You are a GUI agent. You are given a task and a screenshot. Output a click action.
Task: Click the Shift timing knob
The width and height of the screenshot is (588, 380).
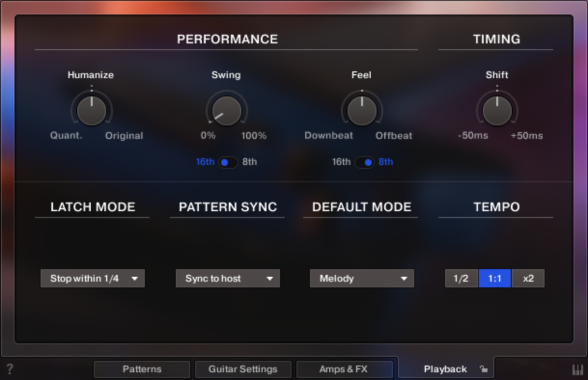[497, 110]
